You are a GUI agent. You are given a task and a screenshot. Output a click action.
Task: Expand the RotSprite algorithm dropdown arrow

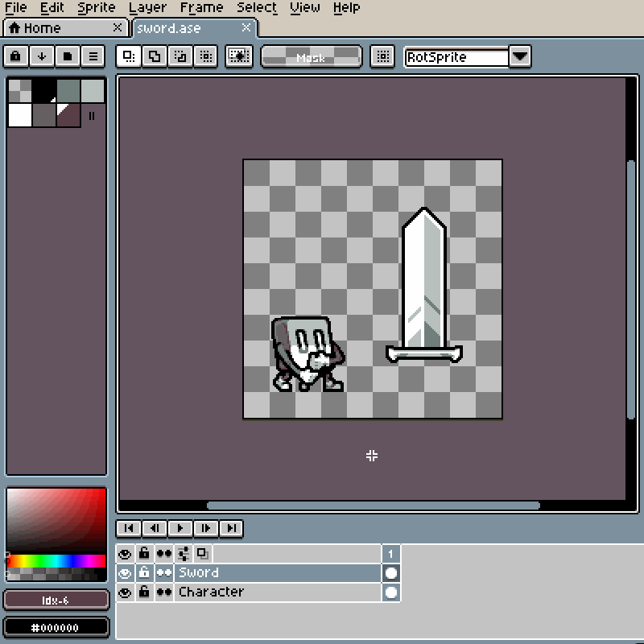[520, 56]
